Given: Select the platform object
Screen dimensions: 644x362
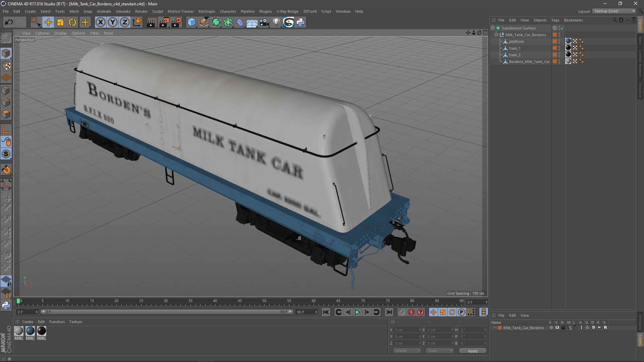Looking at the screenshot, I should pyautogui.click(x=516, y=42).
